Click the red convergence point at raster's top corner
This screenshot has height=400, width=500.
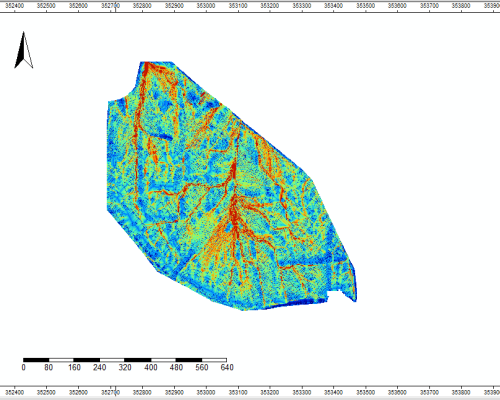coord(147,65)
